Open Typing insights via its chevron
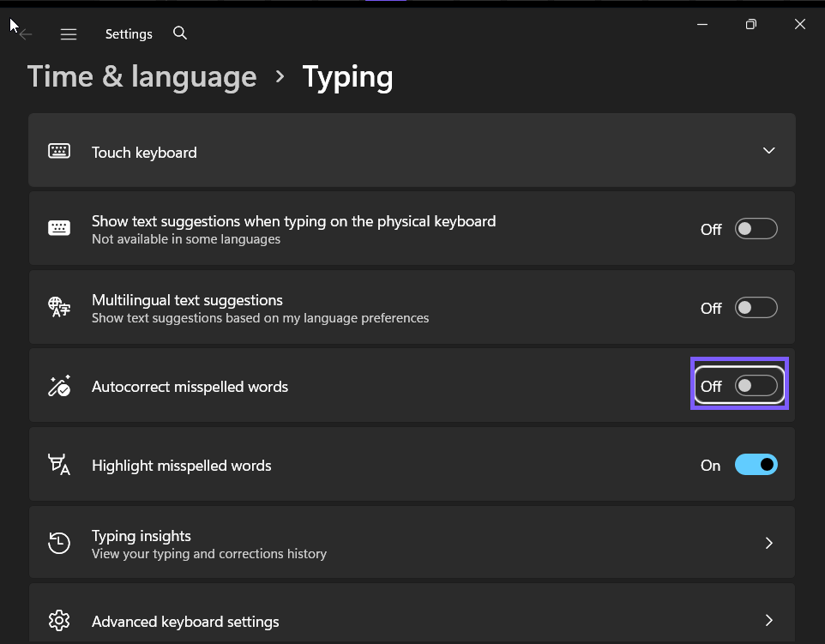Screen dimensions: 825x644 (x=768, y=543)
